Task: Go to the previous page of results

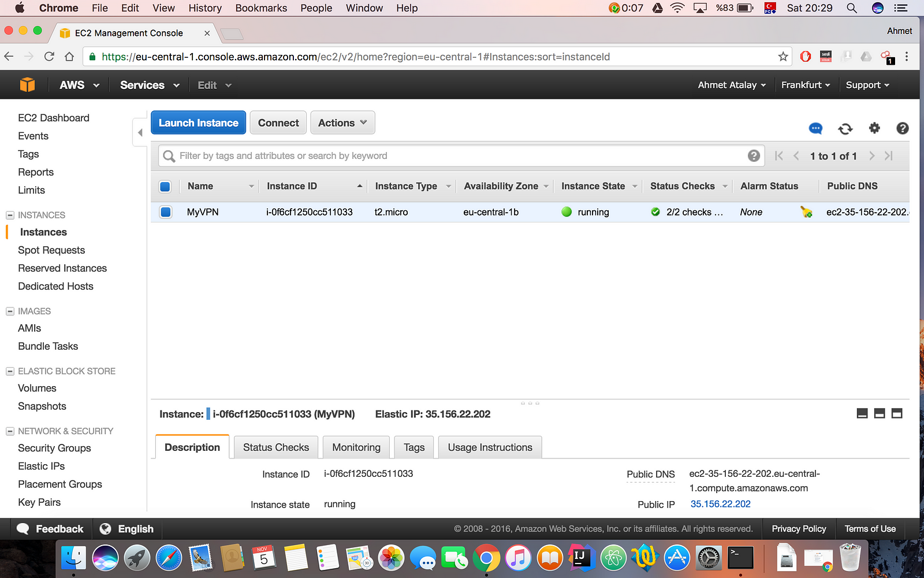Action: click(796, 155)
